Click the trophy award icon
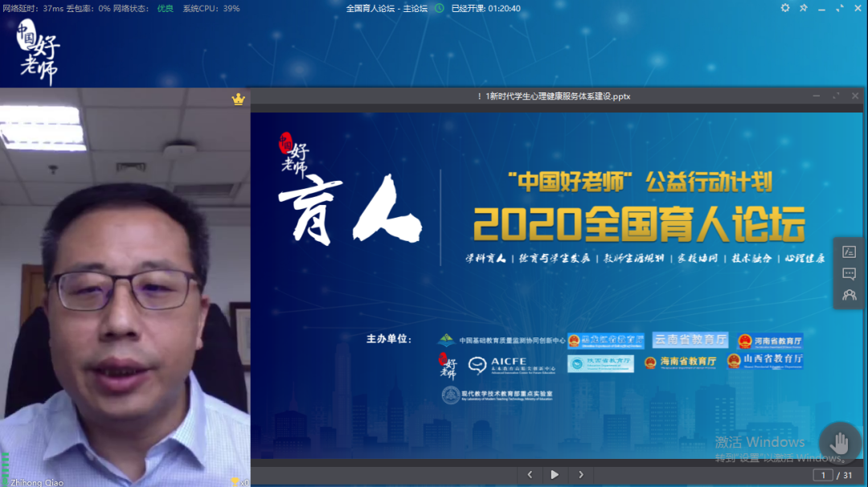 tap(235, 482)
